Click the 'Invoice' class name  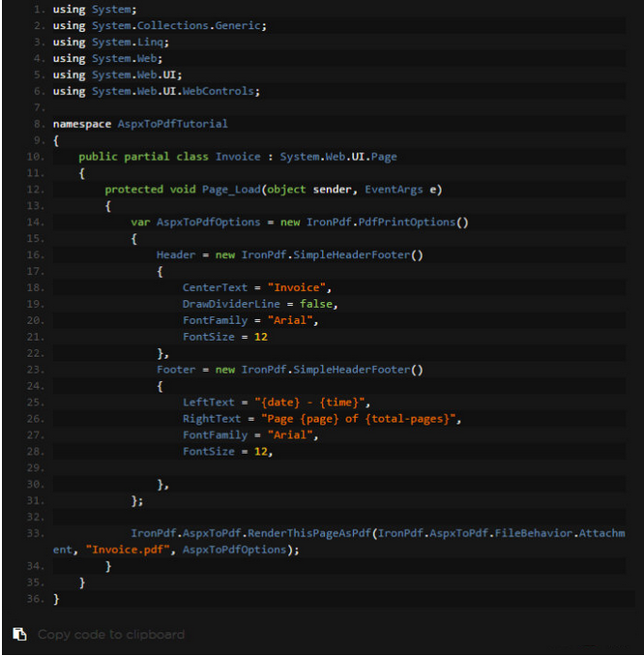point(238,157)
